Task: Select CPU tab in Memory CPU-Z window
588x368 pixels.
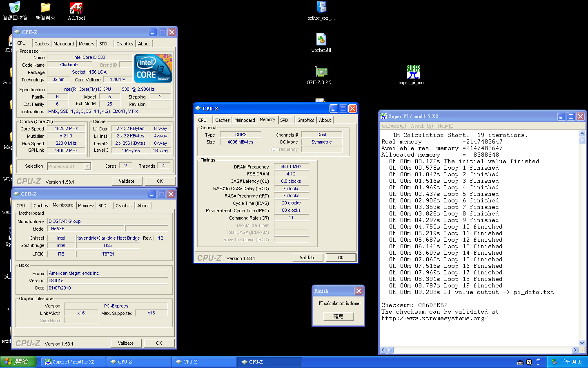Action: [203, 120]
